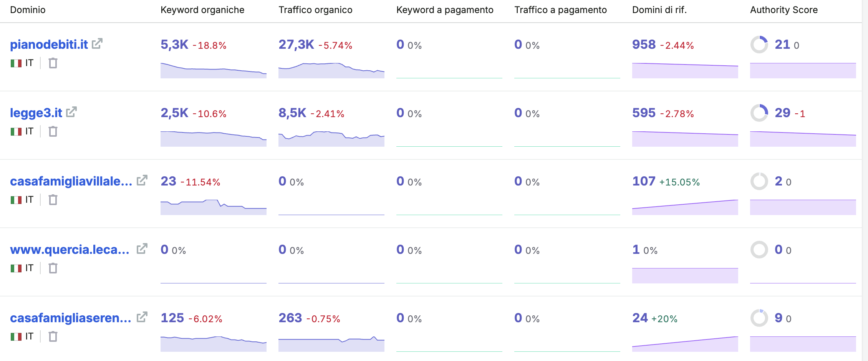Click casafamigliavillale referring domains trend chart
This screenshot has width=868, height=361.
tap(685, 207)
